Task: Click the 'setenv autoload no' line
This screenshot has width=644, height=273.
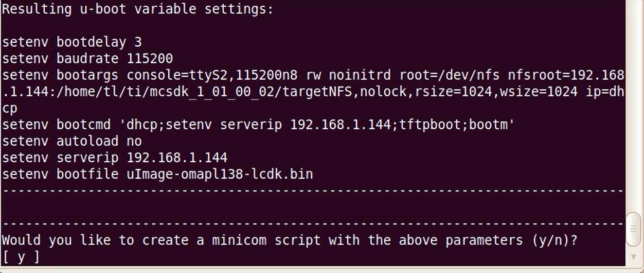Action: (72, 141)
